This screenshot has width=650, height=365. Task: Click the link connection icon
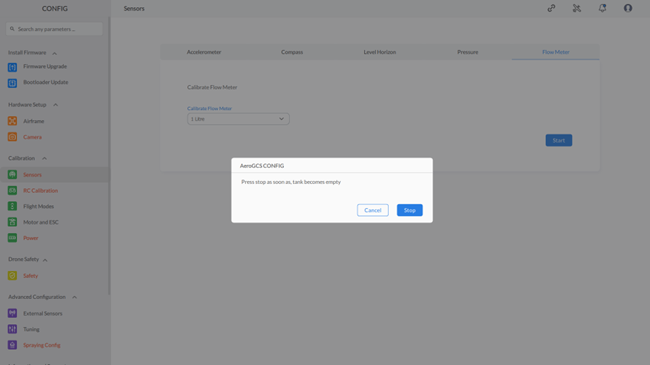[551, 8]
